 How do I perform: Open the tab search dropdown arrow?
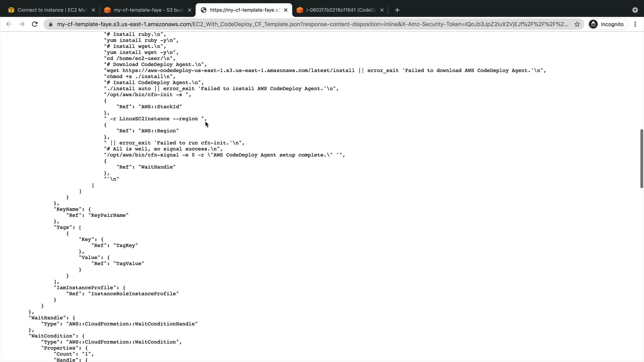click(x=635, y=10)
